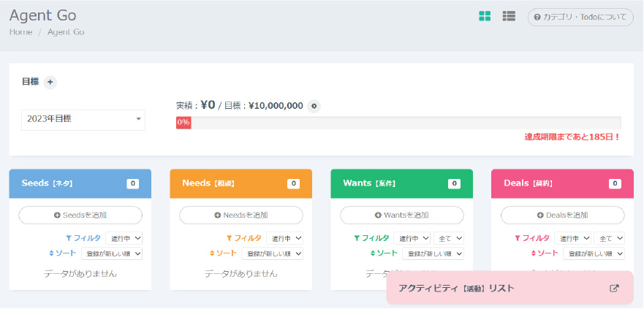The width and height of the screenshot is (644, 309).
Task: Open Seeds filter 進行中 dropdown
Action: tap(124, 238)
